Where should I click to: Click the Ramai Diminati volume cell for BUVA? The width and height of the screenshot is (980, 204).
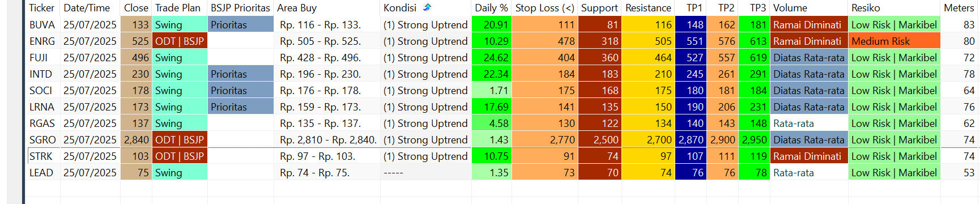[x=809, y=24]
